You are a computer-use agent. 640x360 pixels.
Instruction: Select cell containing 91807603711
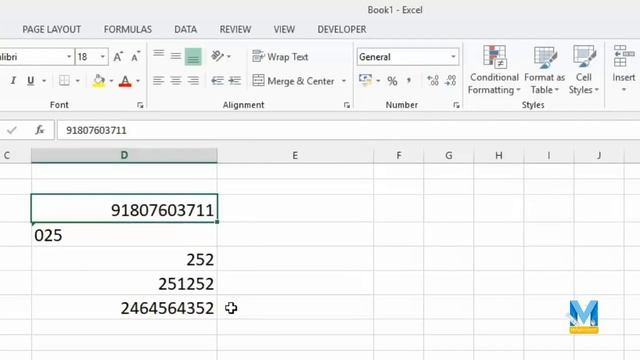pyautogui.click(x=124, y=209)
